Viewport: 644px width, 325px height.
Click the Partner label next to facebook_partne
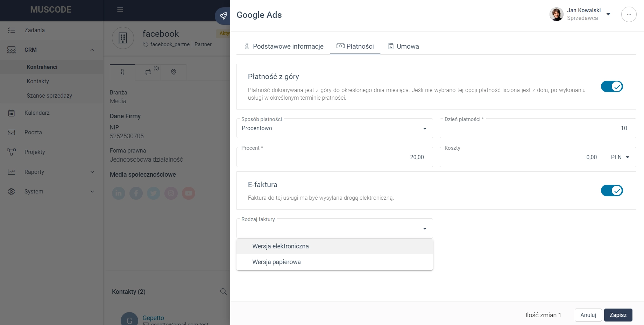tap(203, 44)
